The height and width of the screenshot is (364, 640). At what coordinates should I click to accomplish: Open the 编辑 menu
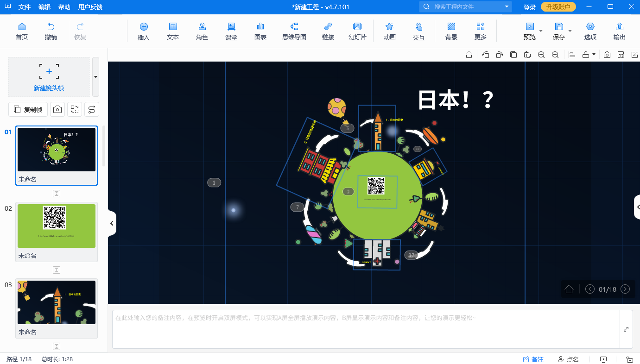44,7
